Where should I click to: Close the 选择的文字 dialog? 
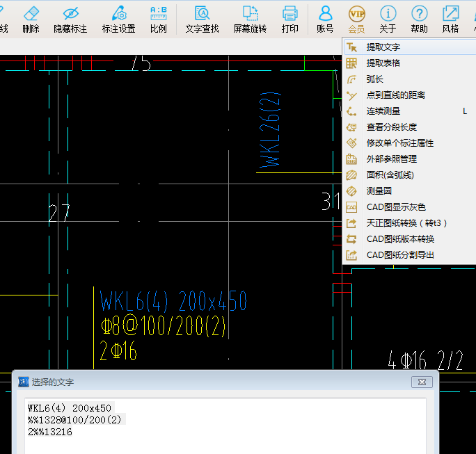coord(422,382)
